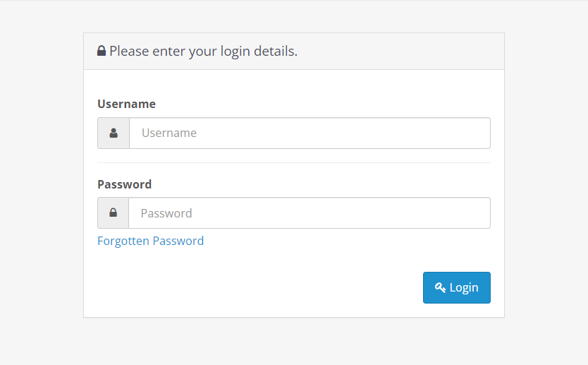The image size is (588, 365).
Task: Focus the Password text field
Action: pos(310,213)
